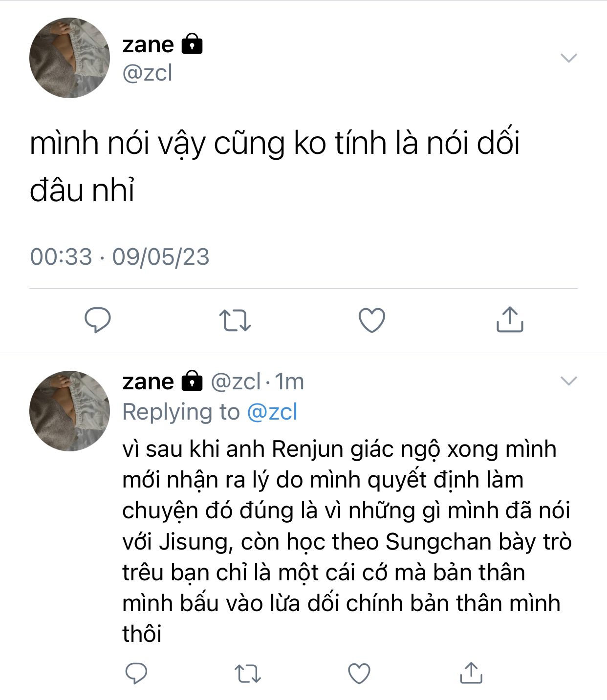Expand reply tweet options chevron
607x700 pixels.
(x=569, y=381)
